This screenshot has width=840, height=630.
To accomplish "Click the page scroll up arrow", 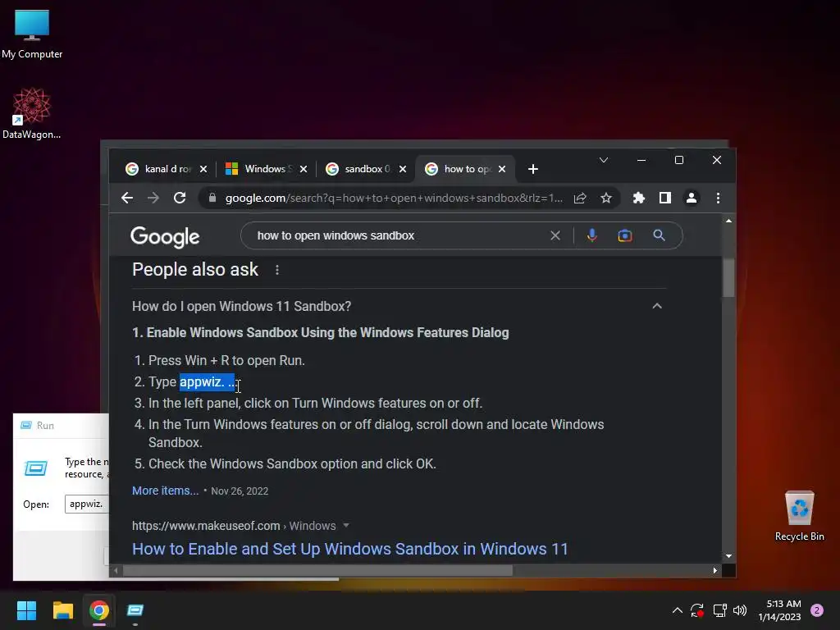I will tap(728, 221).
